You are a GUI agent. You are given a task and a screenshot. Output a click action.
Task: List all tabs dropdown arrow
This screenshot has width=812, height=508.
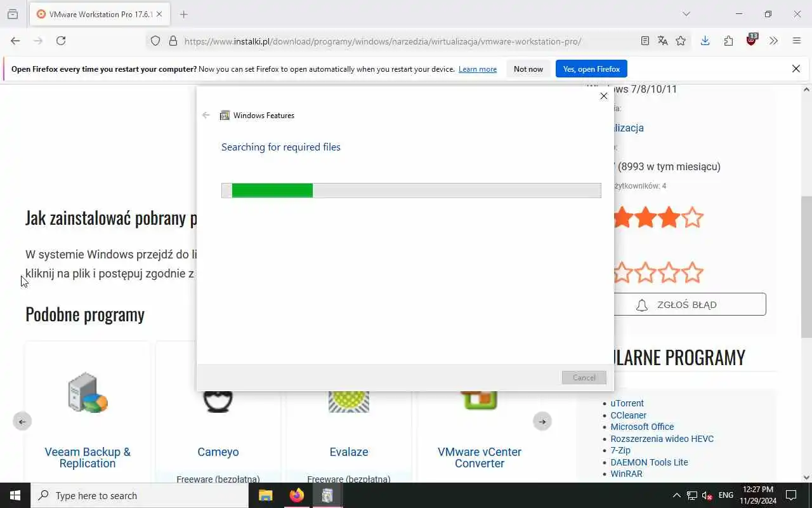click(686, 14)
